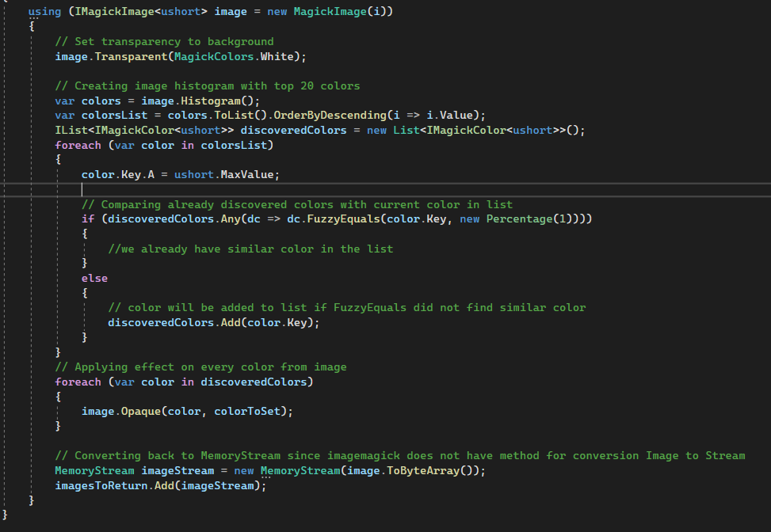Click 'i.Value' in lambda expression

(449, 115)
